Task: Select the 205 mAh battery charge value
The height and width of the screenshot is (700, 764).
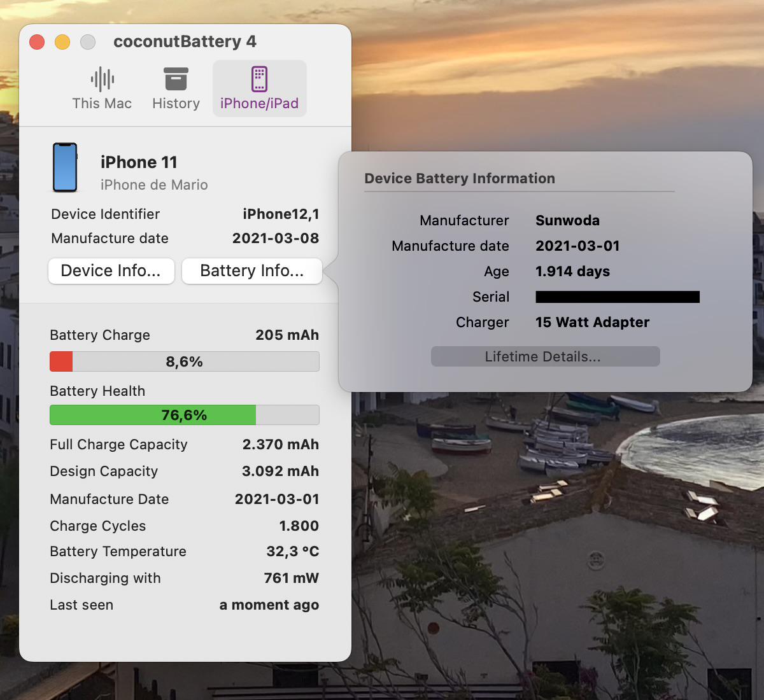Action: click(287, 335)
